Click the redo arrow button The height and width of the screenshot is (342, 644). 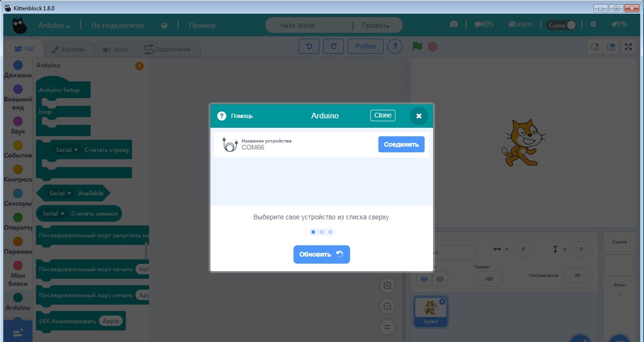click(334, 46)
